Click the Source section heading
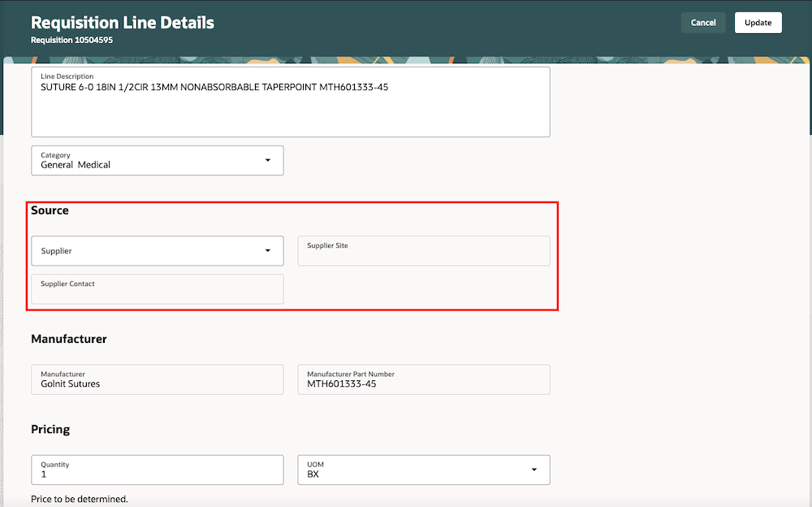Screen dimensions: 812x507 click(50, 210)
